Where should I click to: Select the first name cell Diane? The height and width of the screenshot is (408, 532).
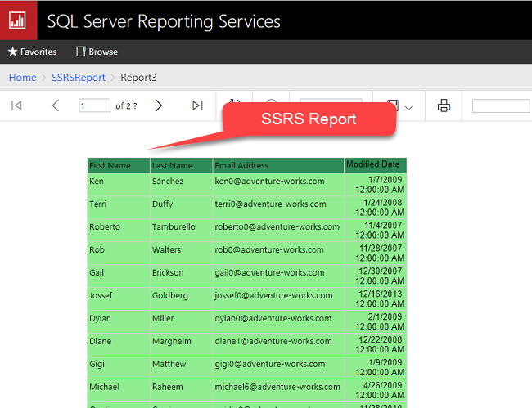[119, 344]
